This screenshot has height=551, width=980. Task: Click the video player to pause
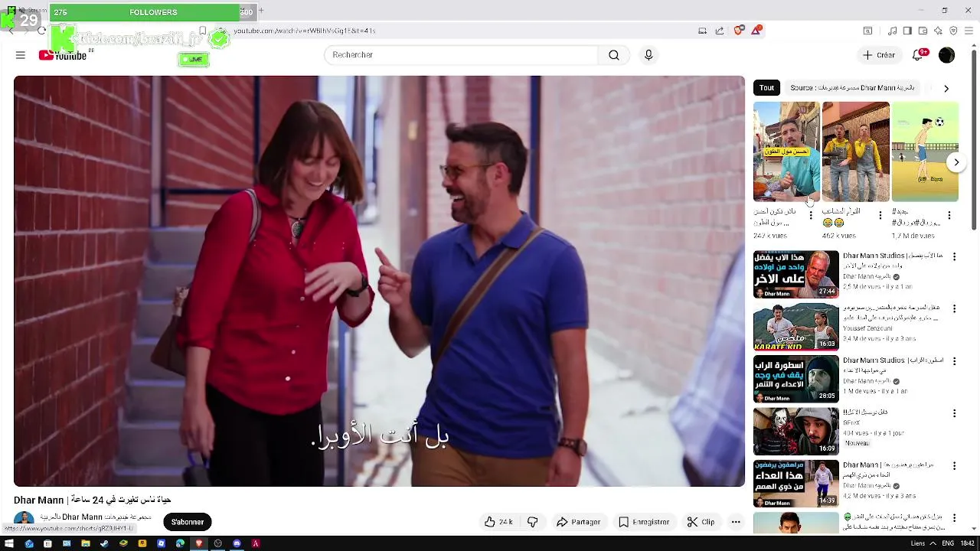tap(379, 281)
